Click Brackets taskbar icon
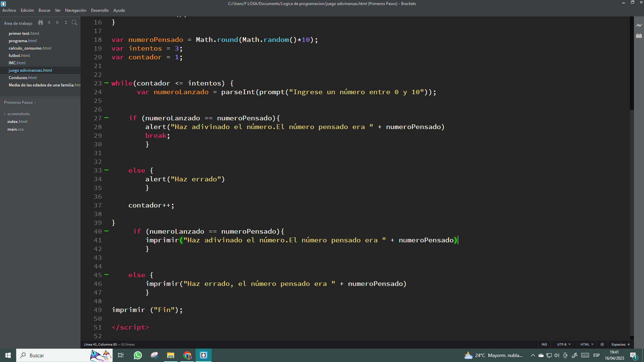The image size is (644, 362). pos(204,355)
